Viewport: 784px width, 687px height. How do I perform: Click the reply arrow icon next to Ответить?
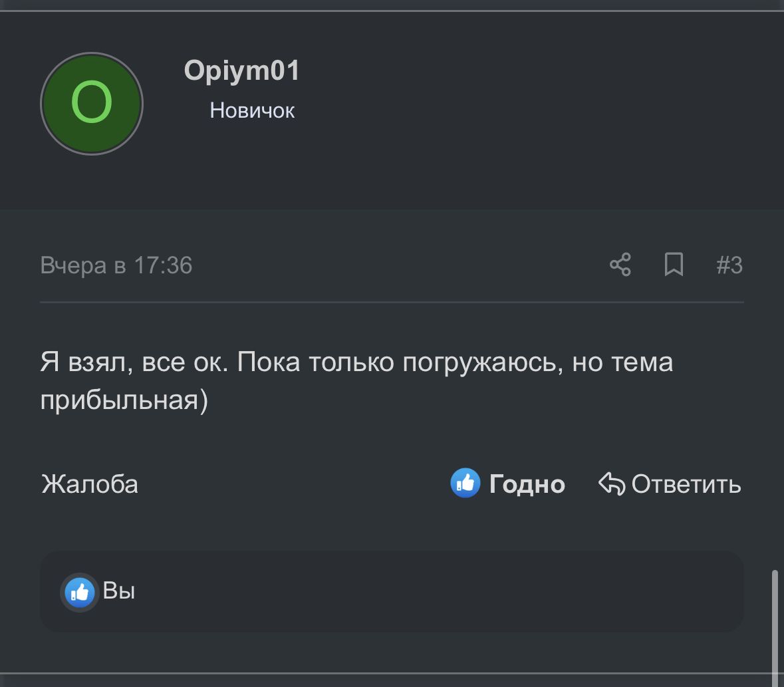coord(612,483)
